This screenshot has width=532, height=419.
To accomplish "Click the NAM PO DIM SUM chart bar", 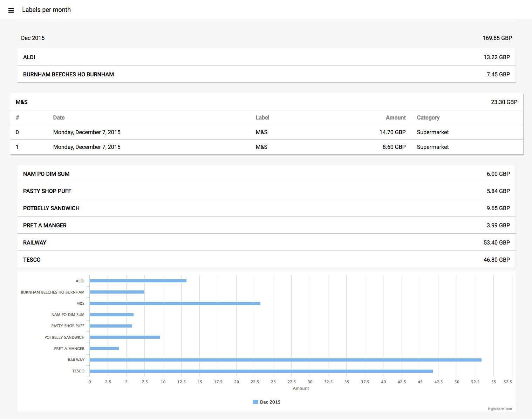I will click(111, 315).
